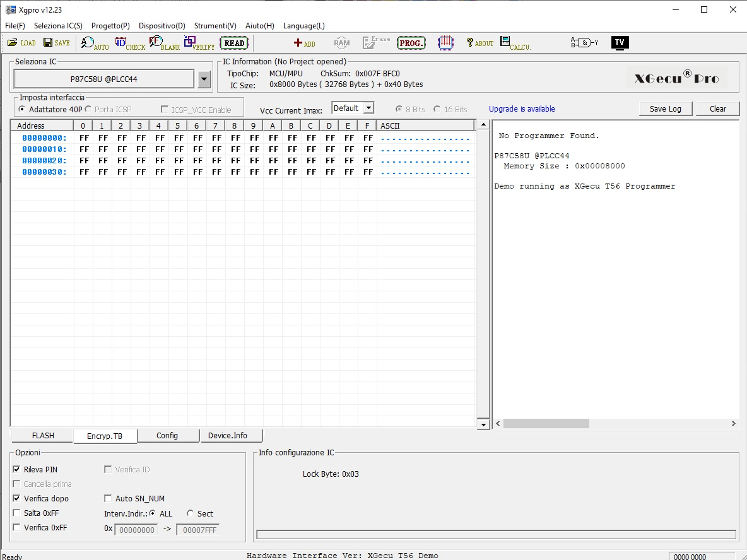Check the Verifica 0xFF box

click(x=16, y=528)
